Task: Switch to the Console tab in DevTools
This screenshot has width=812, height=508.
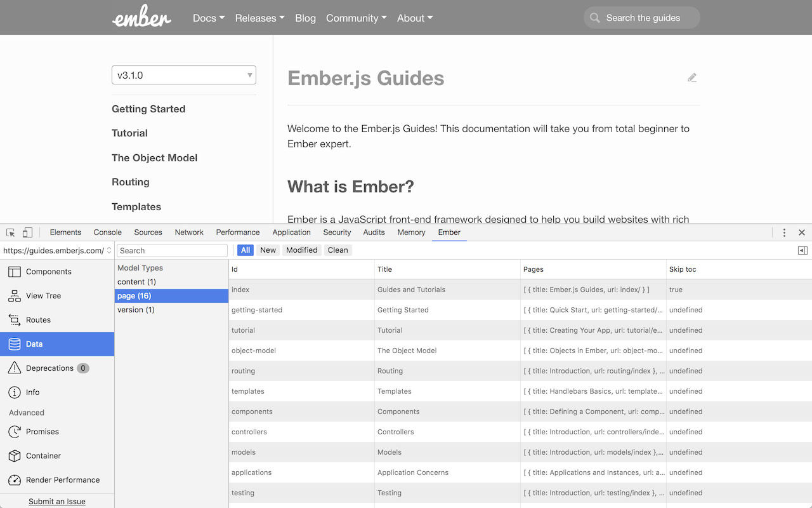Action: tap(107, 232)
